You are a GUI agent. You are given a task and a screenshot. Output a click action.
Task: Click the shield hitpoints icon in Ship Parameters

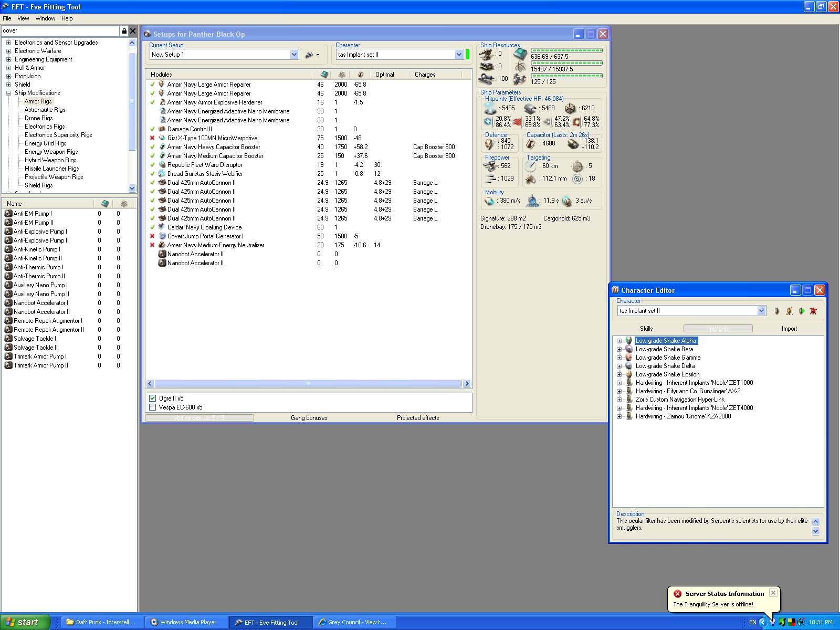[x=490, y=108]
